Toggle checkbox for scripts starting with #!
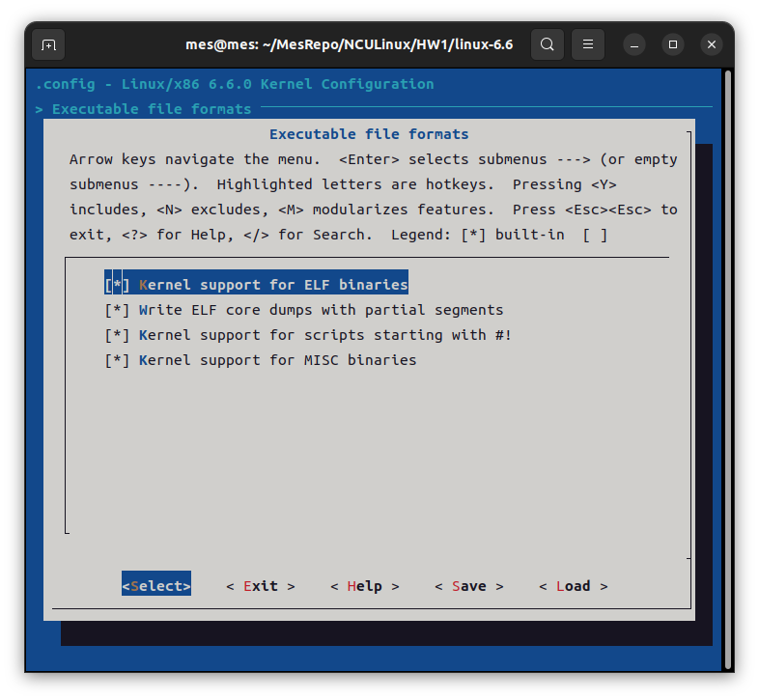759x700 pixels. pyautogui.click(x=117, y=335)
